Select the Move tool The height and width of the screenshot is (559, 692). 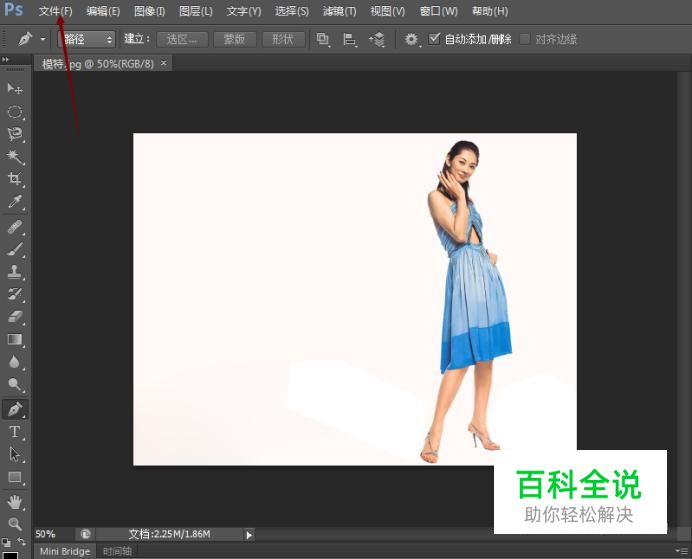click(15, 89)
